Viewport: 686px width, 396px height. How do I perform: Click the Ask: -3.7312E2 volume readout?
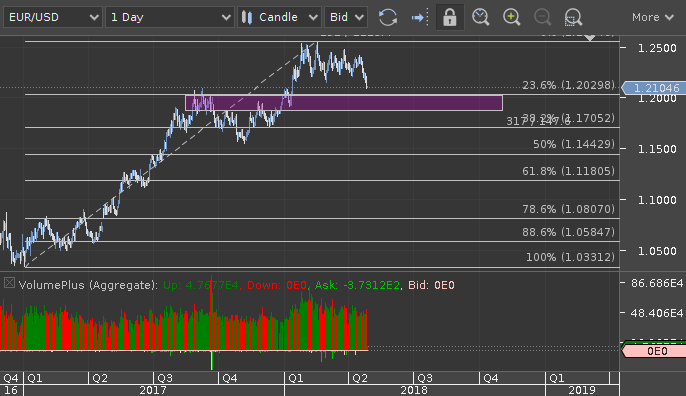(357, 285)
